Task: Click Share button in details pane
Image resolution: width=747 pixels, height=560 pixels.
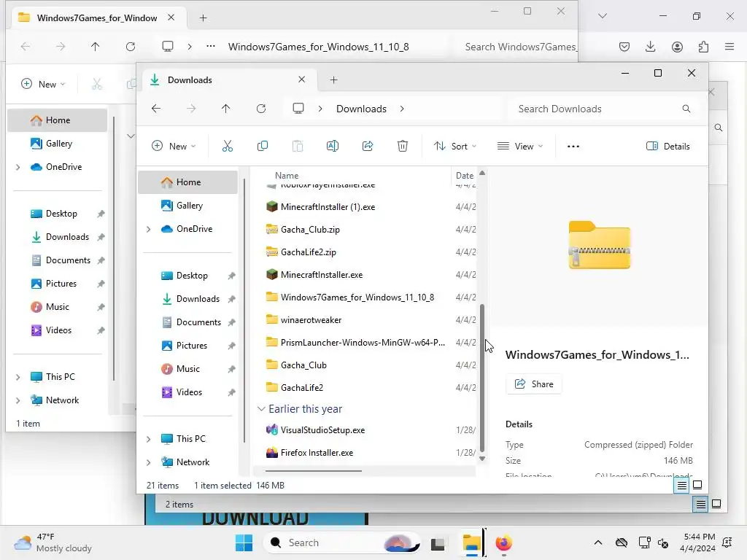Action: (x=533, y=384)
